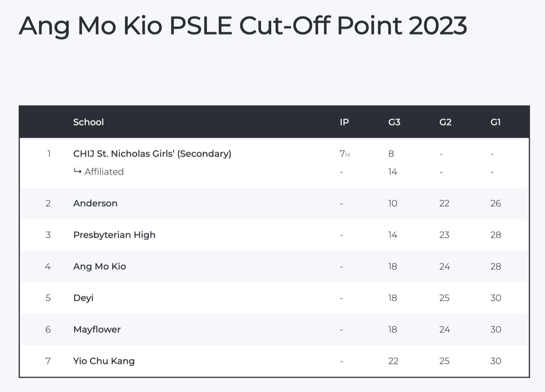The width and height of the screenshot is (545, 392).
Task: Click Presbyterian High's G2 value 23
Action: point(444,235)
